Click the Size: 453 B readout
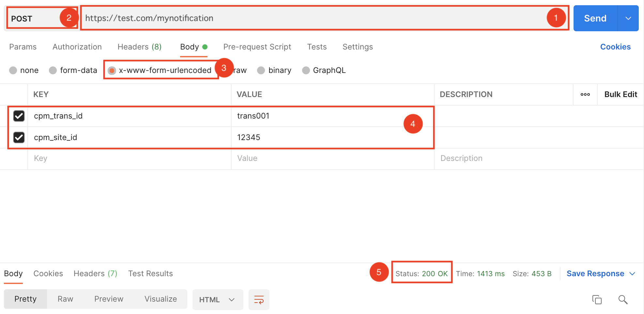Viewport: 644px width, 314px height. tap(532, 274)
